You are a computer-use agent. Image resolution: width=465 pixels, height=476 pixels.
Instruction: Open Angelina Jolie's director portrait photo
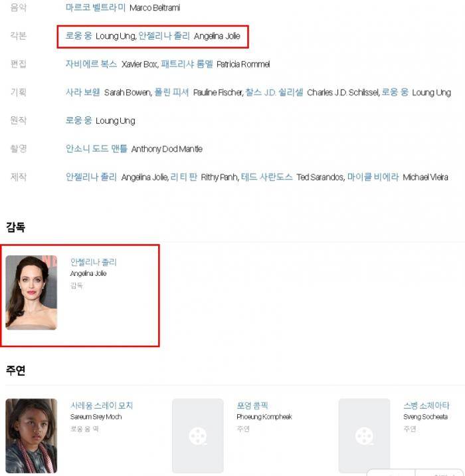31,293
